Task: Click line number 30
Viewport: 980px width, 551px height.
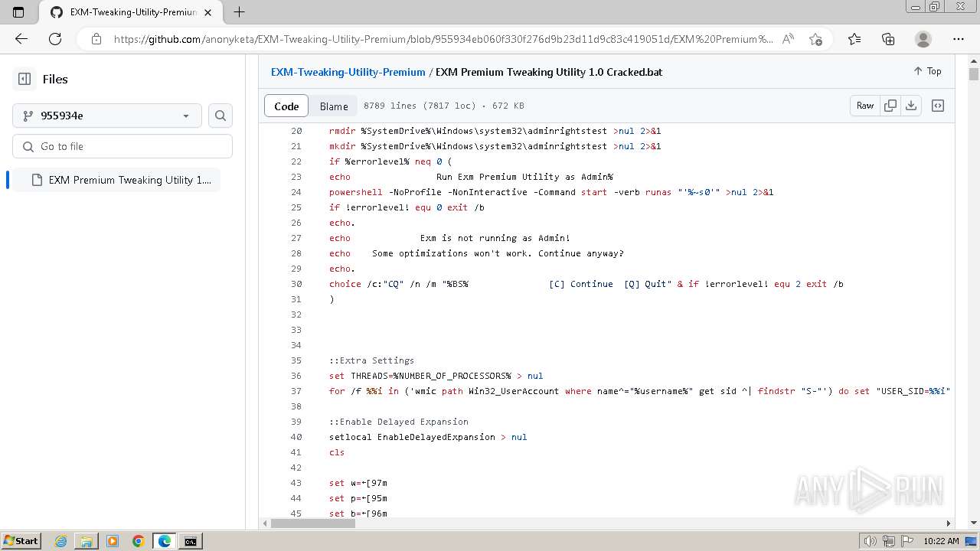Action: tap(296, 284)
